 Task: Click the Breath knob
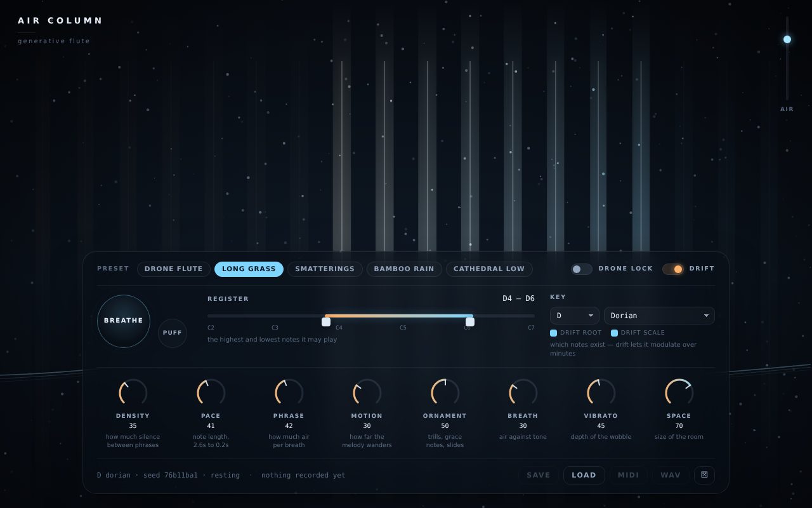[x=523, y=393]
